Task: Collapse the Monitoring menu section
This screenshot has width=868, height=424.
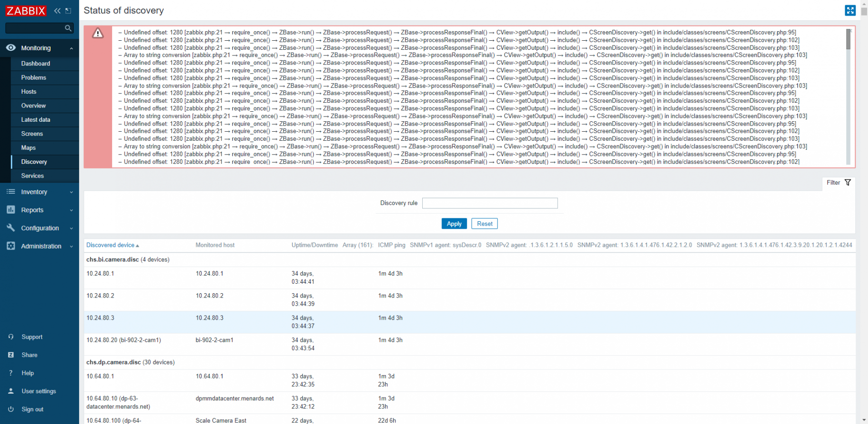Action: click(x=39, y=48)
